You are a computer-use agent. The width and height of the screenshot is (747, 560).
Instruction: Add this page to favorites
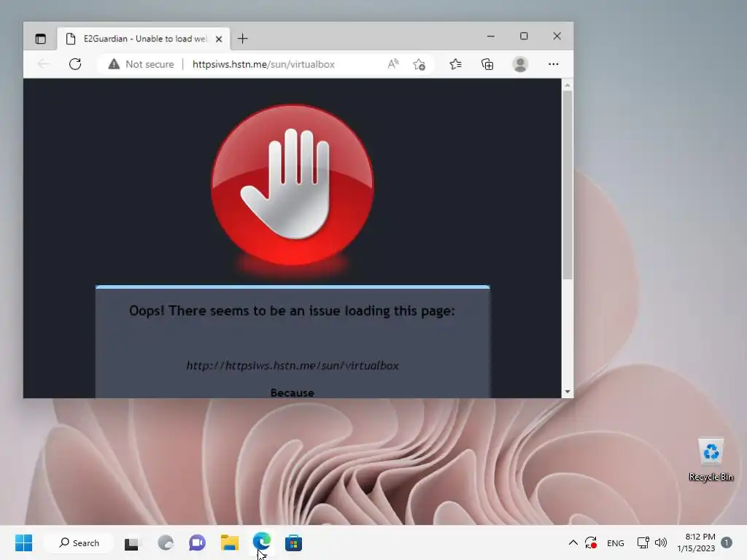tap(419, 64)
